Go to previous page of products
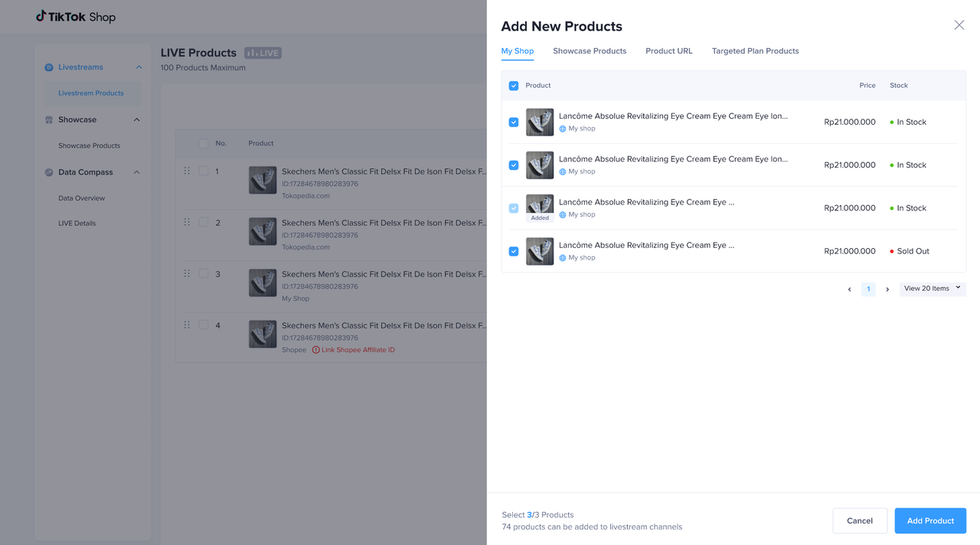980x545 pixels. [849, 289]
